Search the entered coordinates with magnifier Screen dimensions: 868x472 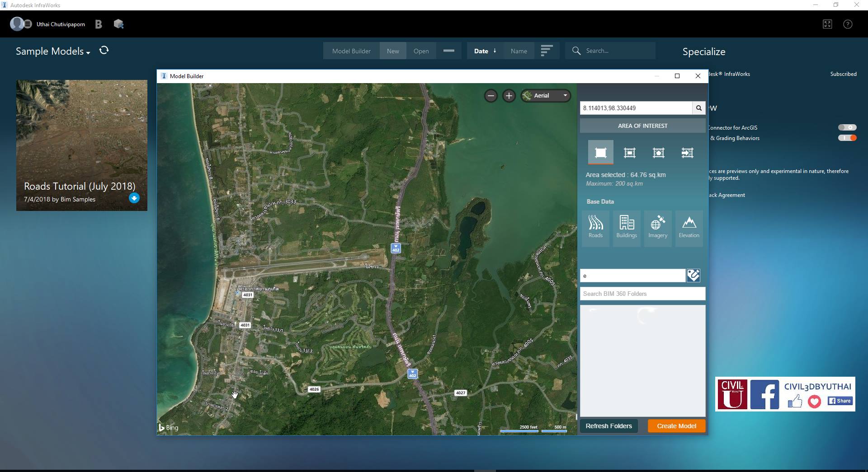[698, 108]
